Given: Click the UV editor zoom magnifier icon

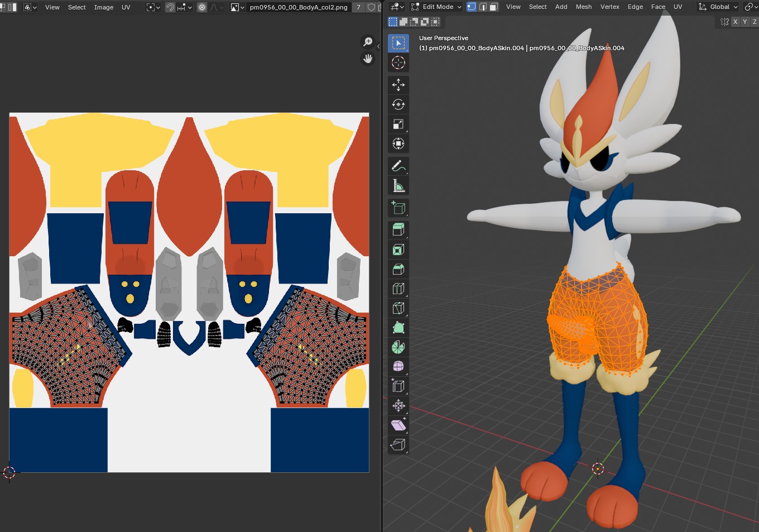Looking at the screenshot, I should click(368, 42).
